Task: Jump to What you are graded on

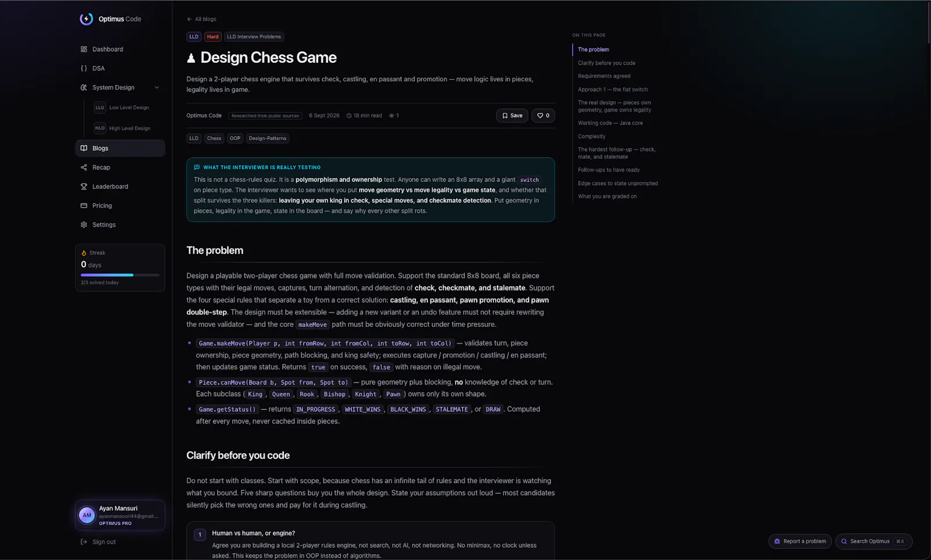Action: 607,197
